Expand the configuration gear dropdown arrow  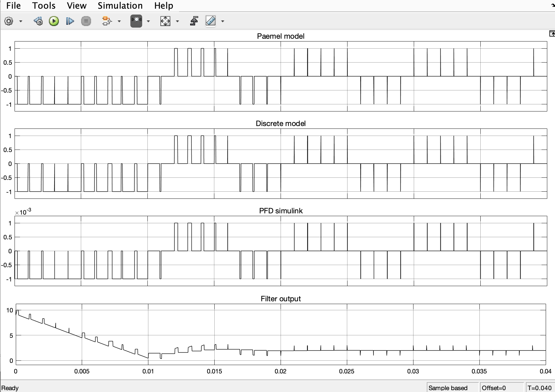click(21, 21)
